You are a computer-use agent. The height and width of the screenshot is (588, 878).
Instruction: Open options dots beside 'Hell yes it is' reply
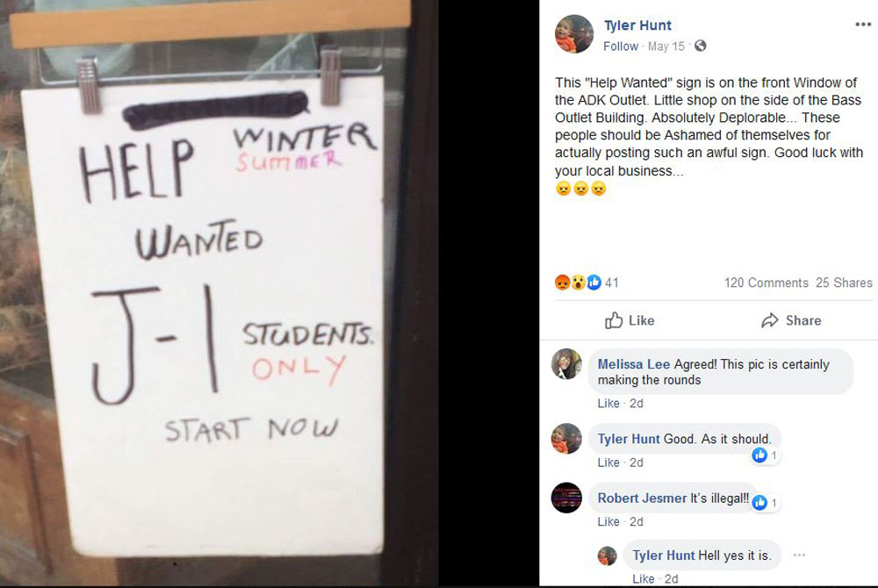point(799,555)
